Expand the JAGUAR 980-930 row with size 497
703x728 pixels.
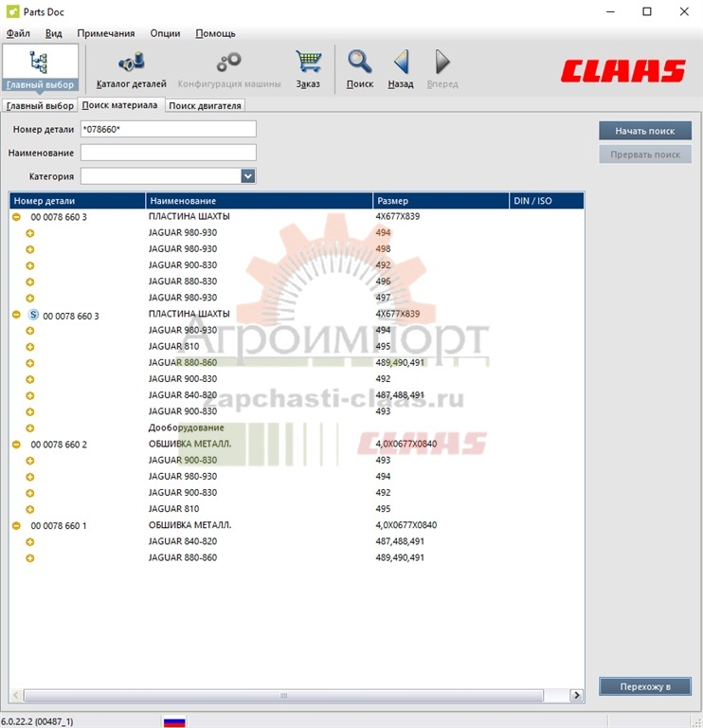[x=30, y=298]
